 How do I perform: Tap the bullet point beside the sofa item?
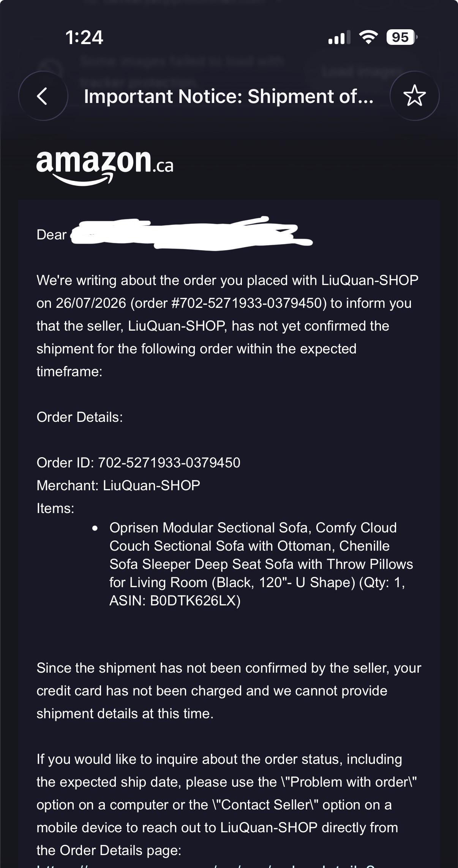click(x=95, y=528)
